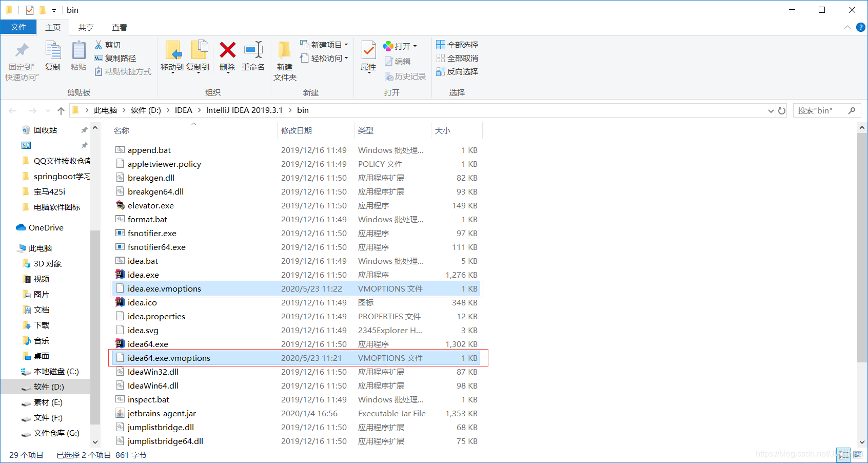Expand the arrow after IDEA in path
868x463 pixels.
(199, 110)
